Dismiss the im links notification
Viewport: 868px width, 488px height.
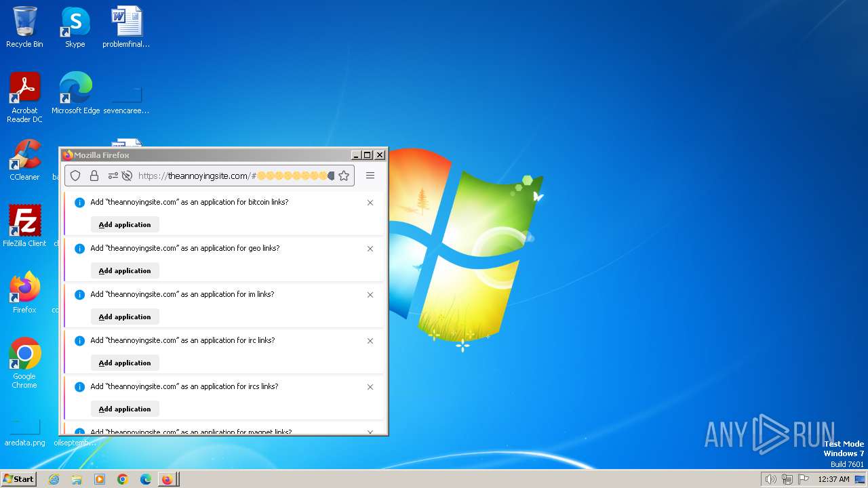[370, 295]
